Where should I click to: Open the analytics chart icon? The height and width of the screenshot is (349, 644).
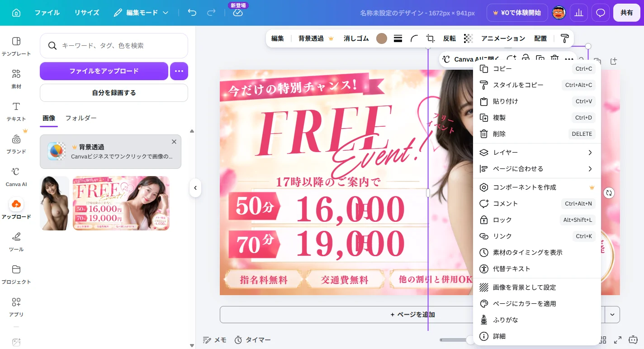[x=578, y=13]
